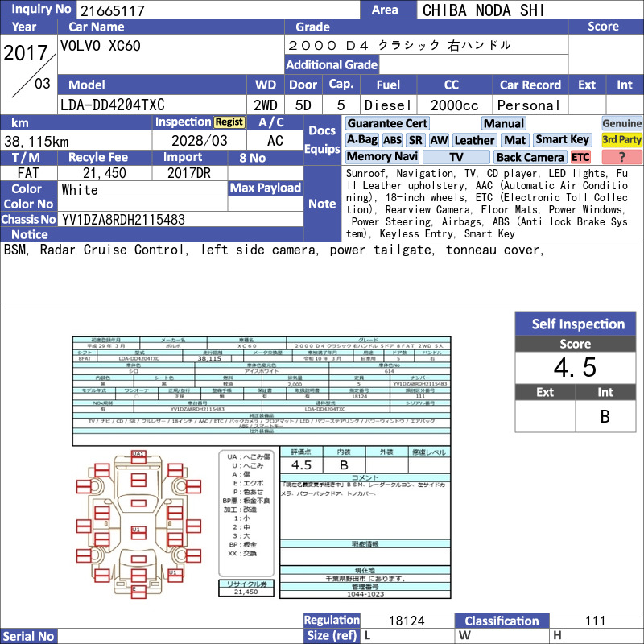Select the A-Bag equipment badge
This screenshot has width=644, height=644.
(361, 140)
